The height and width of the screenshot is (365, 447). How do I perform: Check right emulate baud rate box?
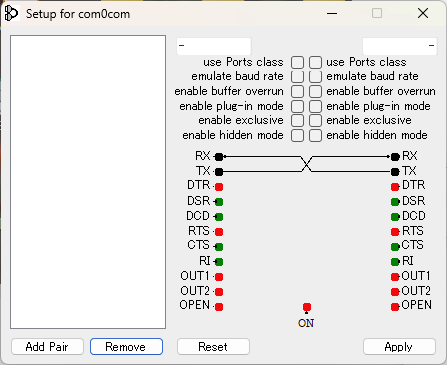[x=315, y=77]
